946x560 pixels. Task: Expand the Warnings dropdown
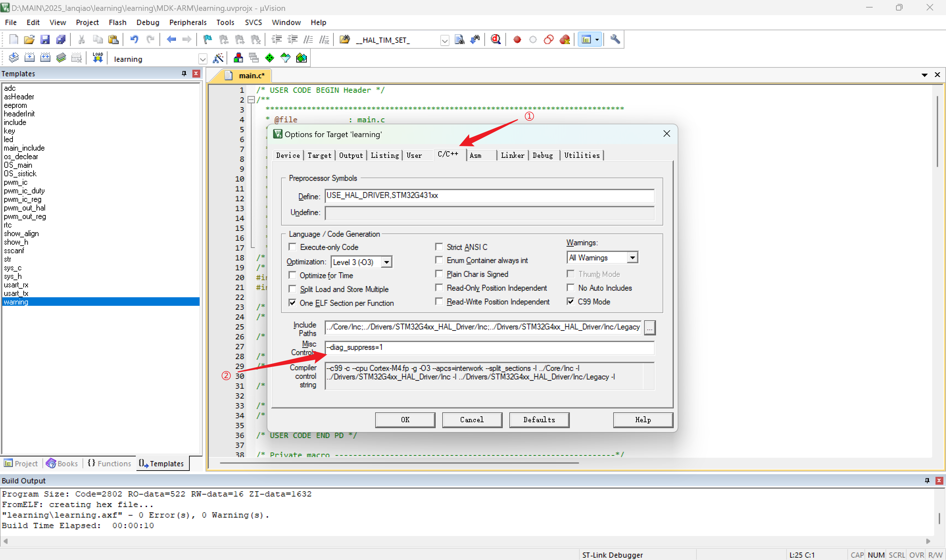point(632,257)
